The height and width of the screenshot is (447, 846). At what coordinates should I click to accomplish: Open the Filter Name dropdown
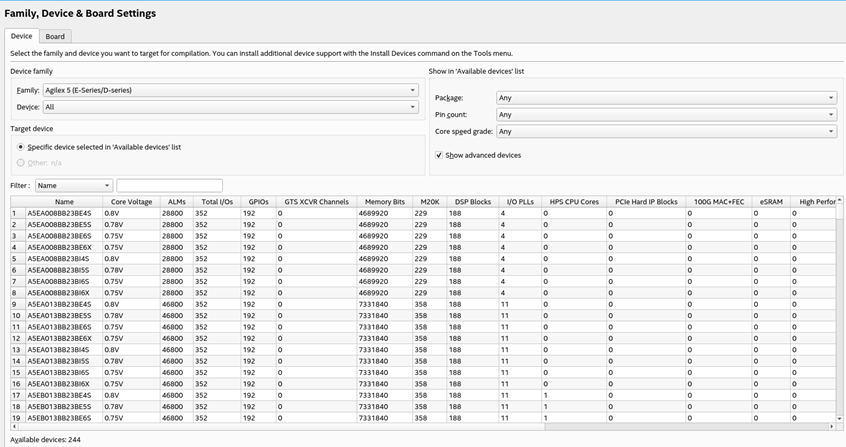pos(73,185)
